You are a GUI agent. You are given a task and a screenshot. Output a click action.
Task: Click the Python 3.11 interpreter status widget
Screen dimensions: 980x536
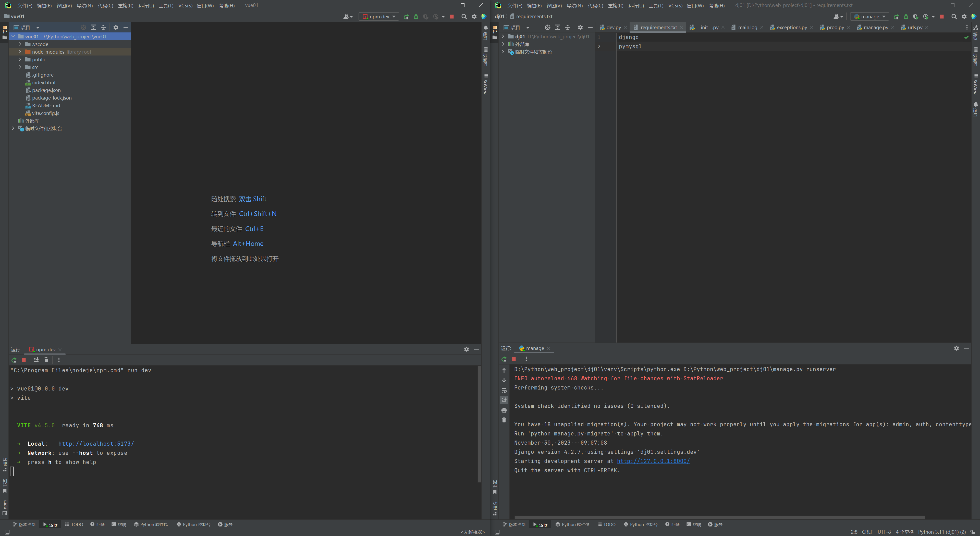[x=941, y=532]
